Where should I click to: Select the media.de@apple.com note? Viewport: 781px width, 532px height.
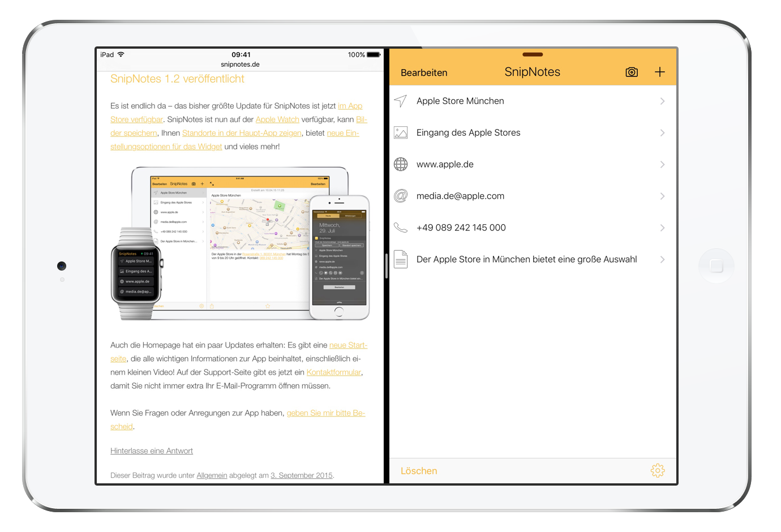[x=460, y=196]
